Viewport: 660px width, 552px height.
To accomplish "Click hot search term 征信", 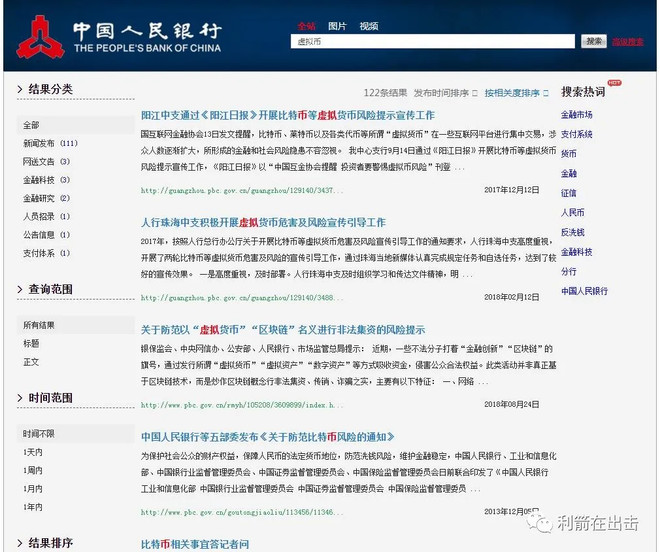I will [569, 193].
